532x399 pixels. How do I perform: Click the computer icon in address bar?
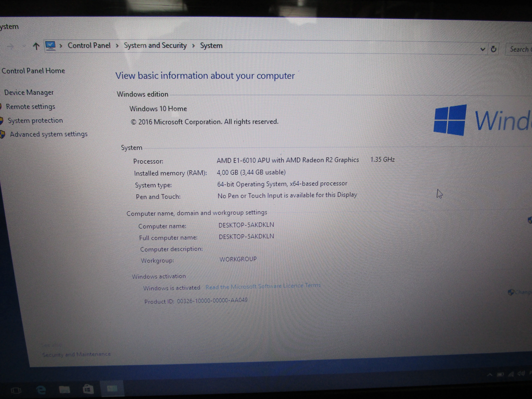pos(50,46)
